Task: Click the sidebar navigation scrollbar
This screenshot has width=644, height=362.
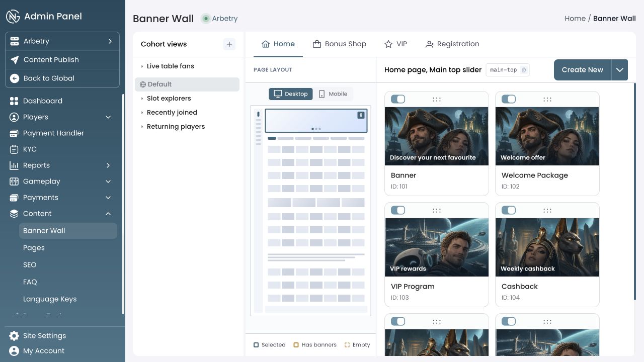Action: click(123, 205)
